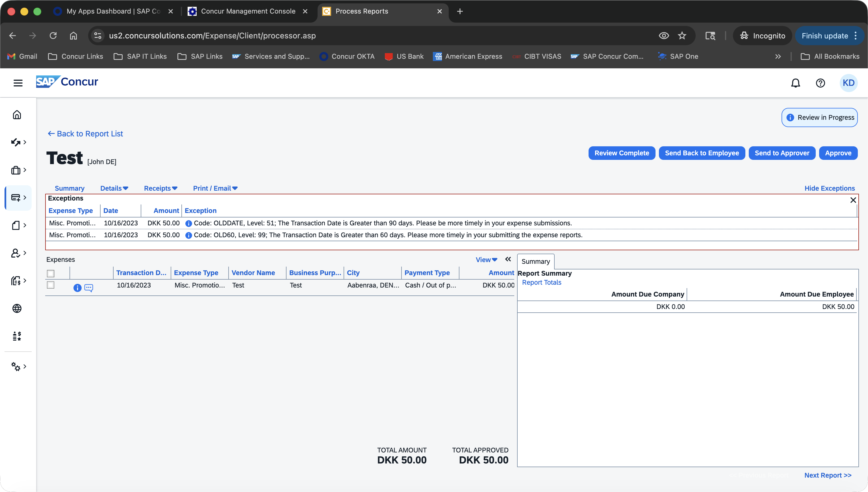Switch to Concur Management Console tab
This screenshot has height=492, width=868.
click(x=248, y=11)
